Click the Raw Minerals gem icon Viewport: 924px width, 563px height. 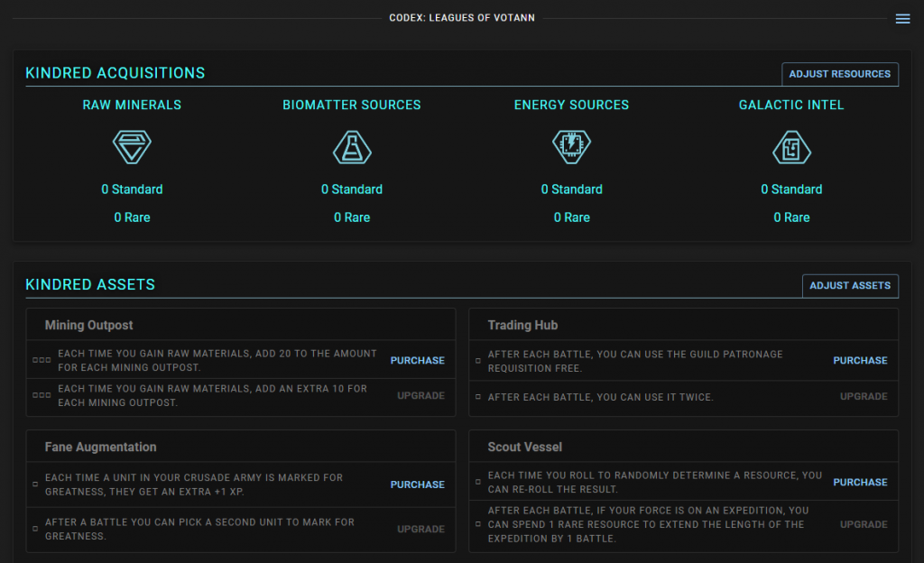[x=132, y=146]
